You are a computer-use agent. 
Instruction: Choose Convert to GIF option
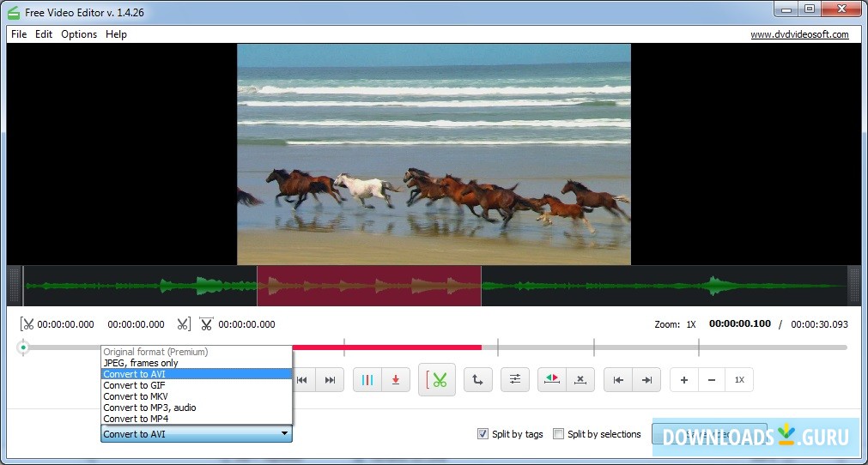197,385
